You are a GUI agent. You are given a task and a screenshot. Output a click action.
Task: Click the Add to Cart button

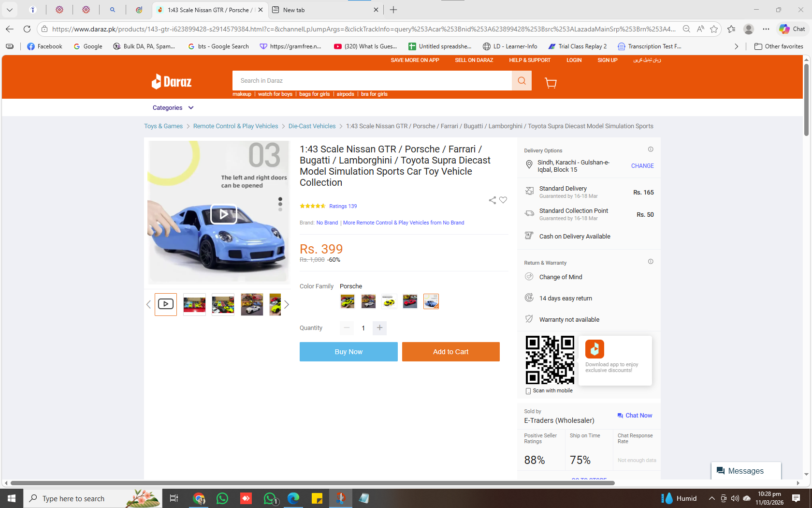(451, 352)
